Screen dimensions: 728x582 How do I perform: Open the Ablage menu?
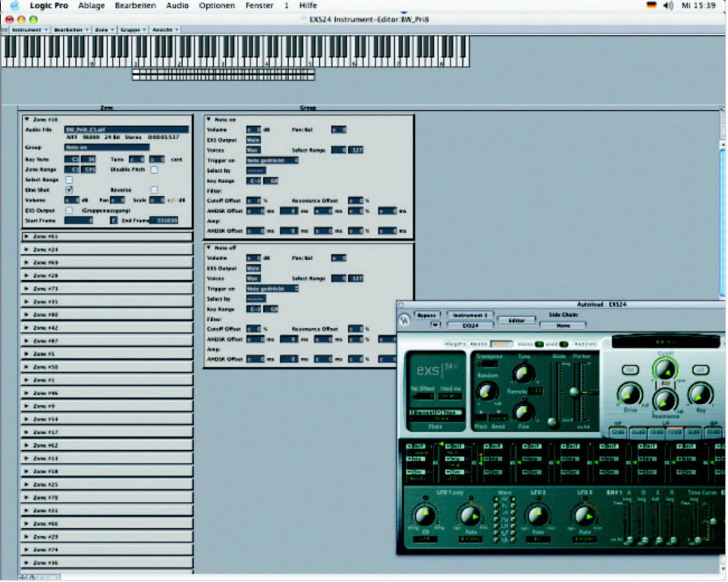(92, 5)
